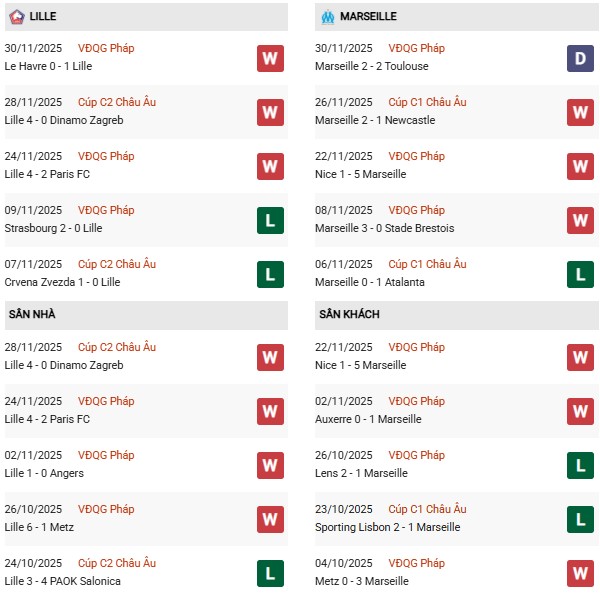This screenshot has width=600, height=594.
Task: Click the W badge for Le Havre 0 - 1 Lille
Action: pos(269,58)
